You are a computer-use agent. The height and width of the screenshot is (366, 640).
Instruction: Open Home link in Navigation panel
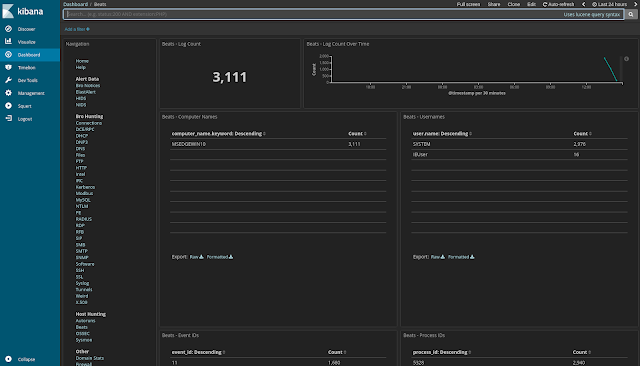click(82, 61)
